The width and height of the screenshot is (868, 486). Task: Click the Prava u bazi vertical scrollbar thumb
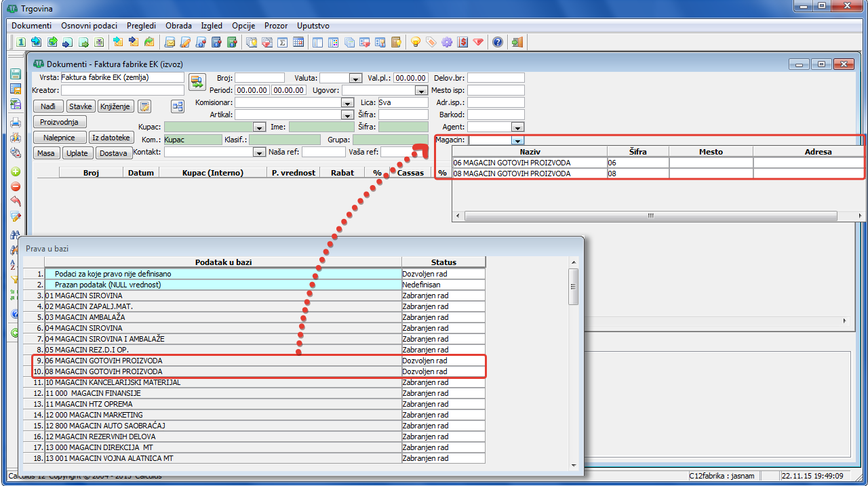[573, 286]
